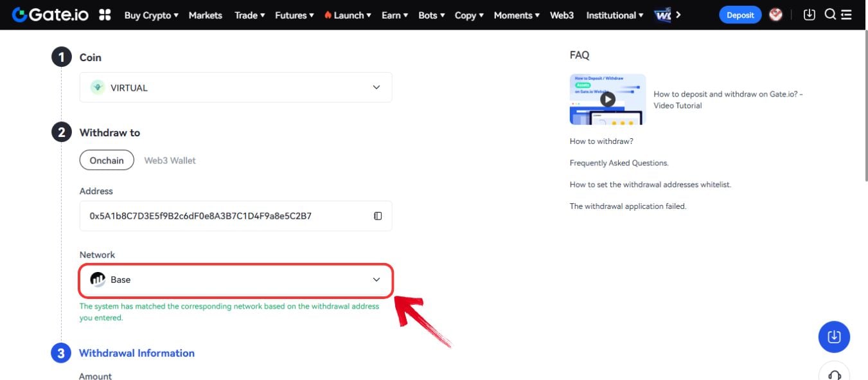Open the Earn menu

pyautogui.click(x=394, y=15)
